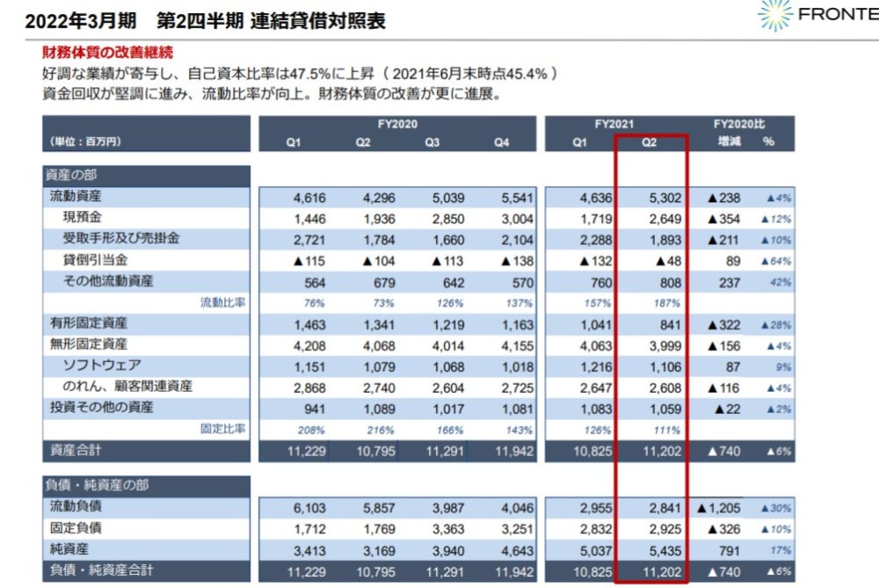Select the 受取手形及び売掛金 row label
Viewport: 879px width, 588px height.
(x=121, y=238)
